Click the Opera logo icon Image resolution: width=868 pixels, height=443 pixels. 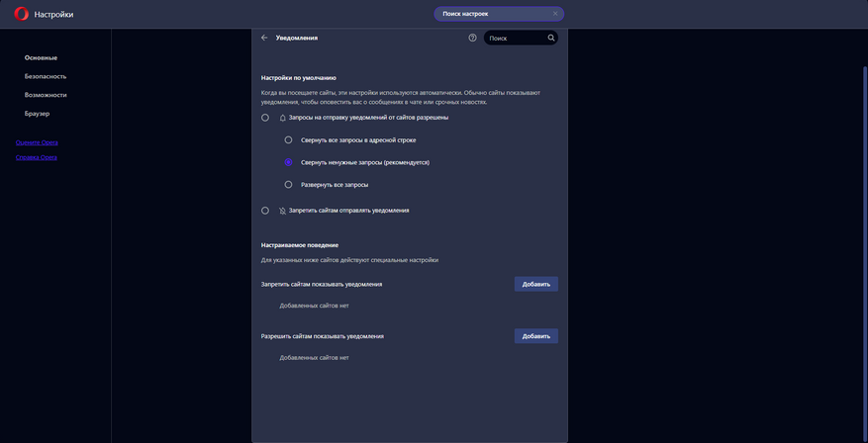tap(22, 15)
